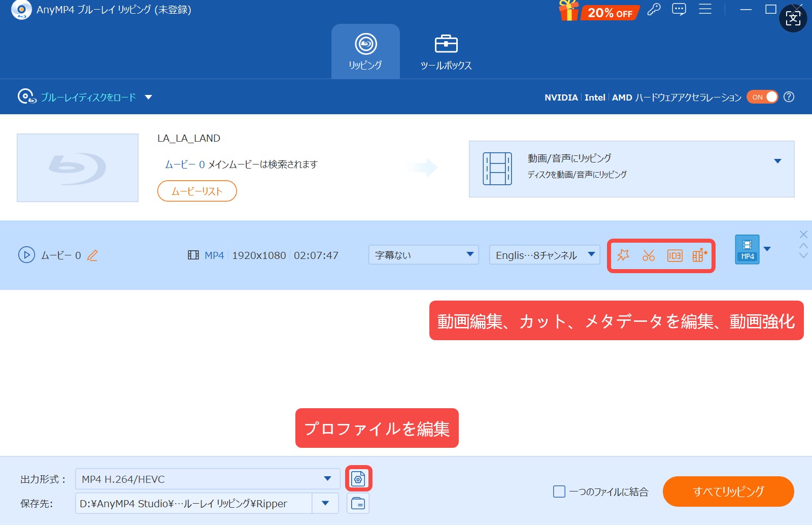Viewport: 812px width, 525px height.
Task: Move movie row up arrow
Action: tap(803, 246)
